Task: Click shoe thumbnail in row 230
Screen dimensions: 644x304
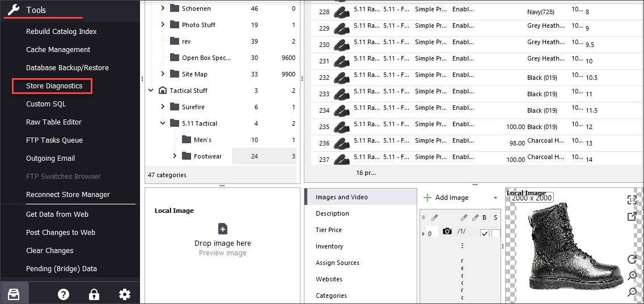Action: (342, 45)
